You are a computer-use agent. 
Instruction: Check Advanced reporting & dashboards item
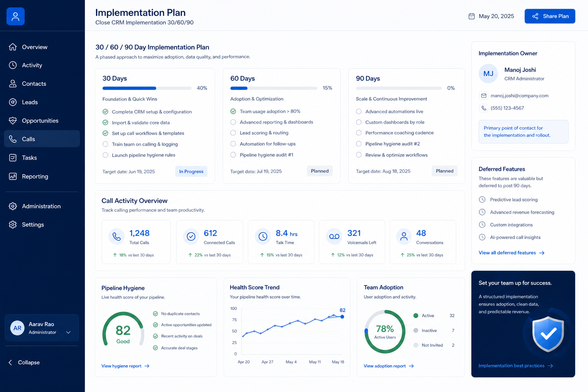coord(233,122)
